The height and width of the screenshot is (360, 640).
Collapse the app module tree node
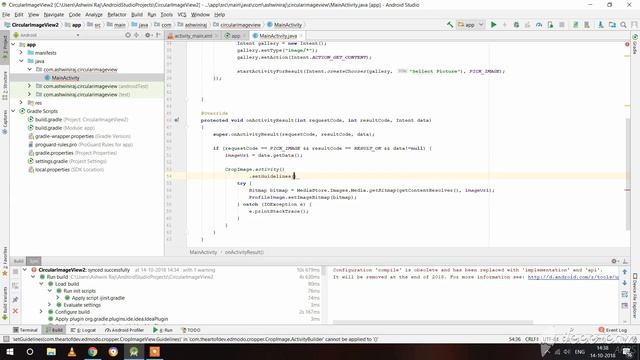pyautogui.click(x=13, y=44)
